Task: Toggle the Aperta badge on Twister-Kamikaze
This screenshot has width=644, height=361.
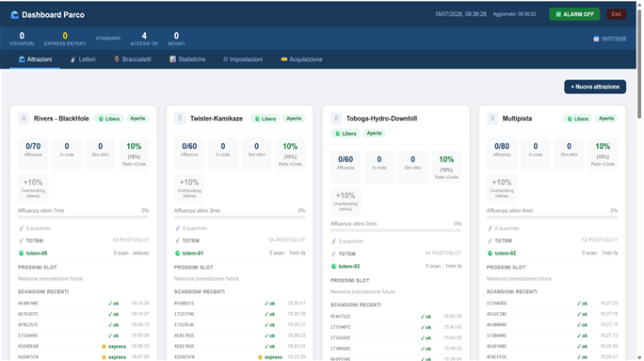Action: 294,119
